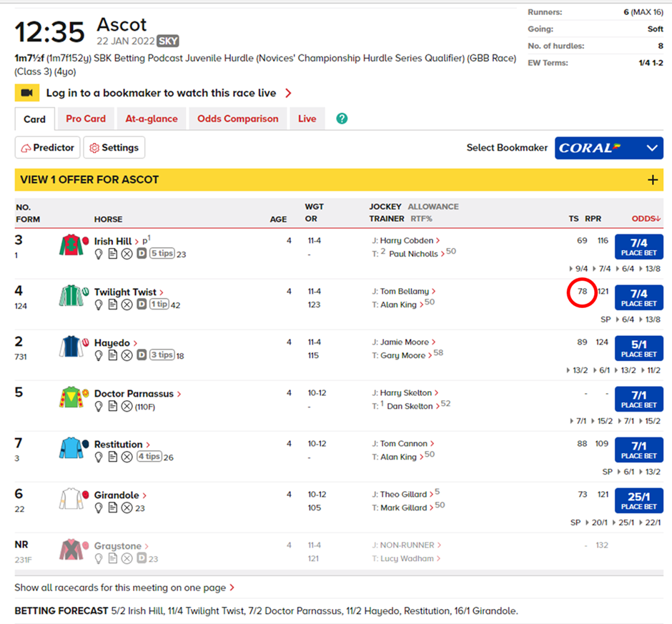Viewport: 672px width, 624px height.
Task: Click the green question mark help icon
Action: pos(341,119)
